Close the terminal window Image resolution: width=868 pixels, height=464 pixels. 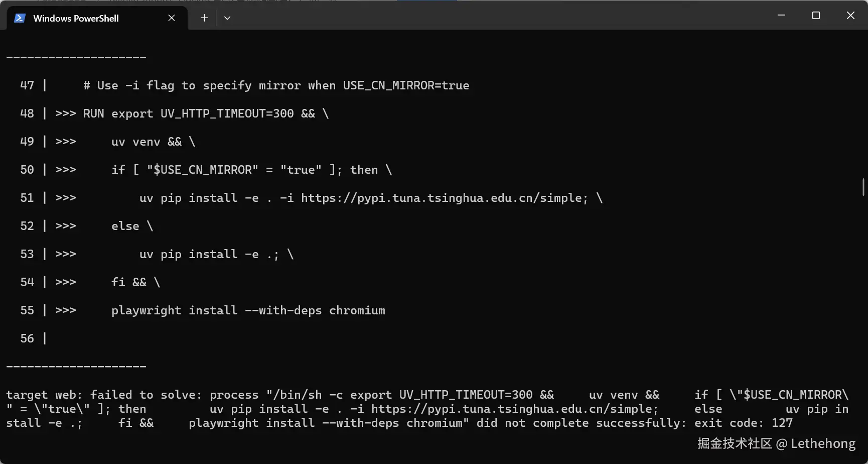(850, 16)
